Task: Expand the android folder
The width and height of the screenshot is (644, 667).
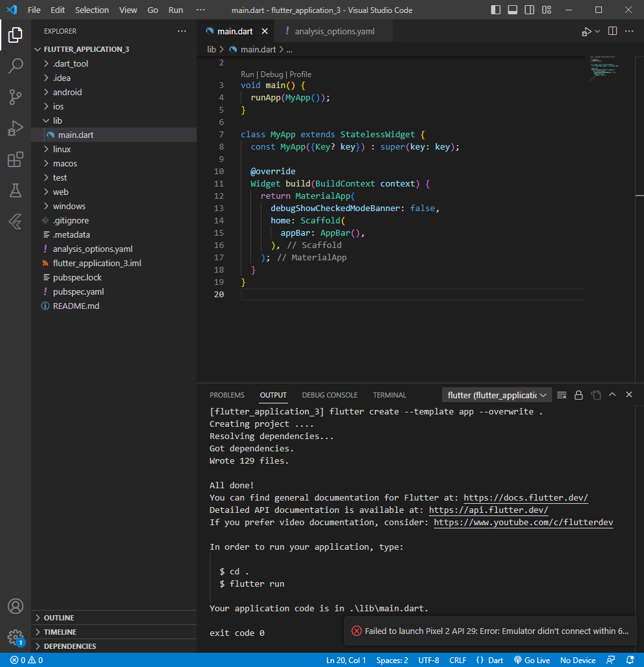Action: tap(114, 93)
